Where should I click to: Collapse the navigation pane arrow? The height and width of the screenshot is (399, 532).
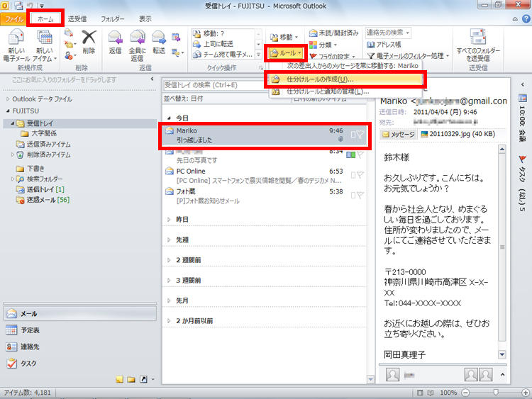[x=152, y=79]
